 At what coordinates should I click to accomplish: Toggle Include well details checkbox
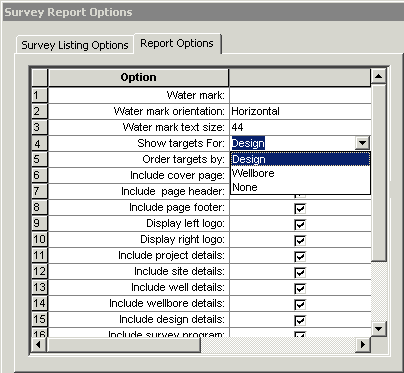point(300,289)
